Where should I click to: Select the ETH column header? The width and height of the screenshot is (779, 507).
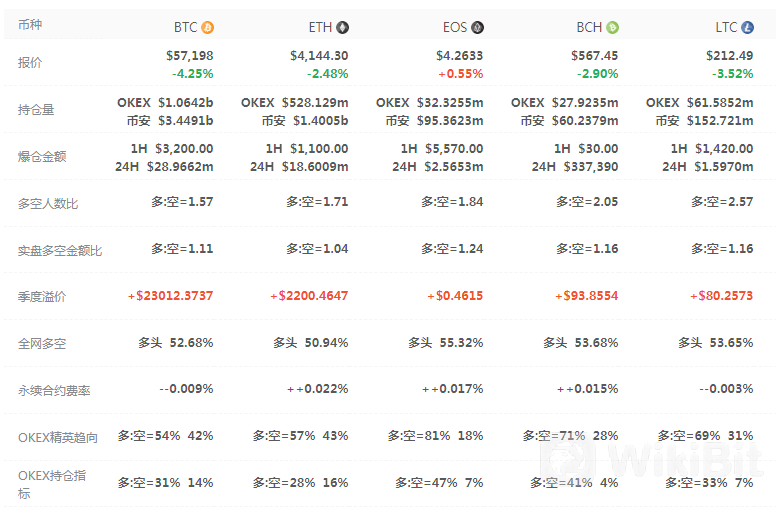(320, 28)
